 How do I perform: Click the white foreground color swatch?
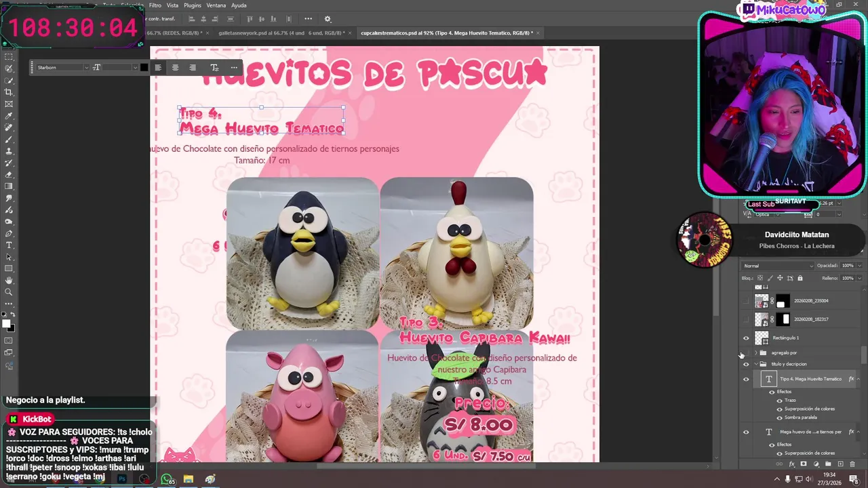coord(7,324)
